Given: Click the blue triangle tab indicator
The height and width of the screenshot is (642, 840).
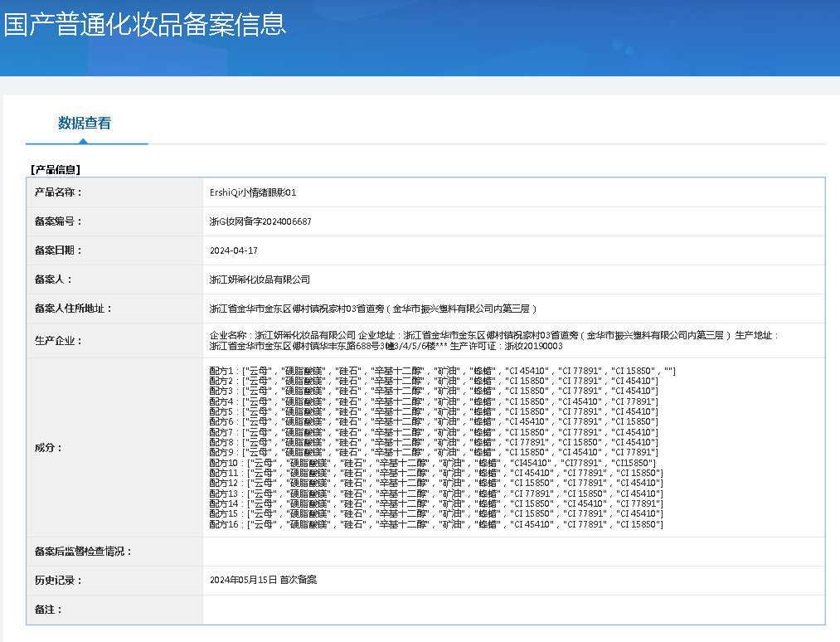Looking at the screenshot, I should tap(83, 141).
